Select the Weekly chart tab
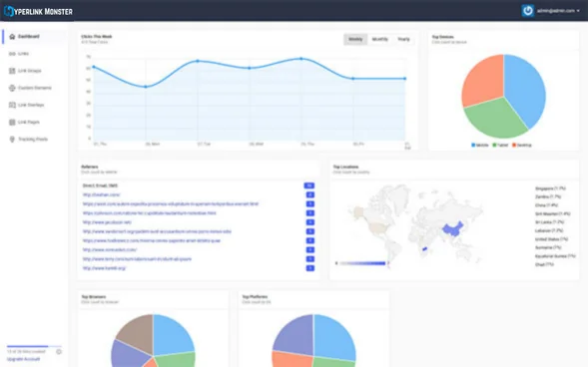 (355, 39)
